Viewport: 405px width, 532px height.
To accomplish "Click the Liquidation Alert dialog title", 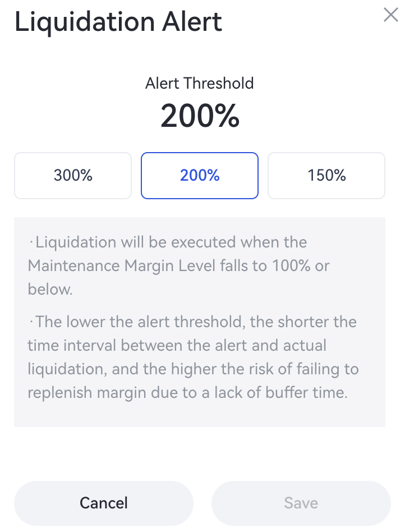I will coord(118,22).
